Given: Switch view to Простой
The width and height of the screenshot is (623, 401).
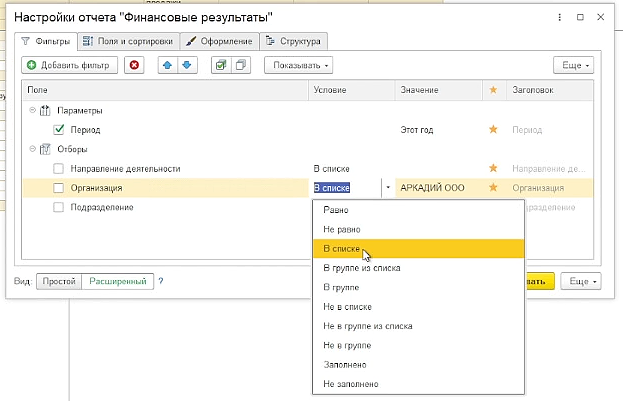Looking at the screenshot, I should click(59, 281).
